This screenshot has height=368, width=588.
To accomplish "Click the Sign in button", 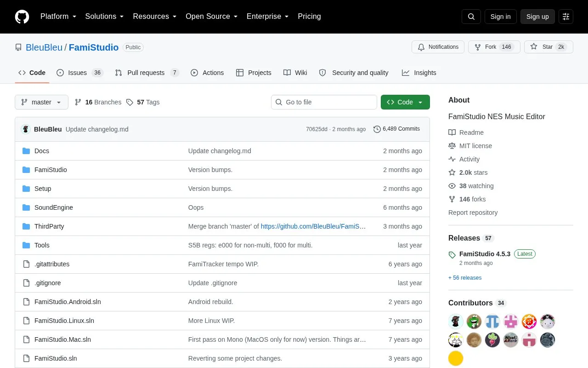I will pyautogui.click(x=500, y=17).
